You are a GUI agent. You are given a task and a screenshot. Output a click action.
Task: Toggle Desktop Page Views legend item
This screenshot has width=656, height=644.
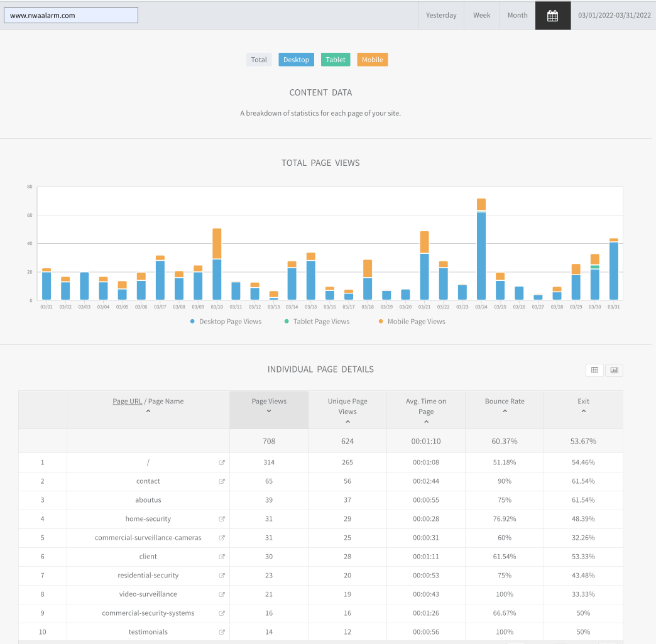pyautogui.click(x=226, y=322)
